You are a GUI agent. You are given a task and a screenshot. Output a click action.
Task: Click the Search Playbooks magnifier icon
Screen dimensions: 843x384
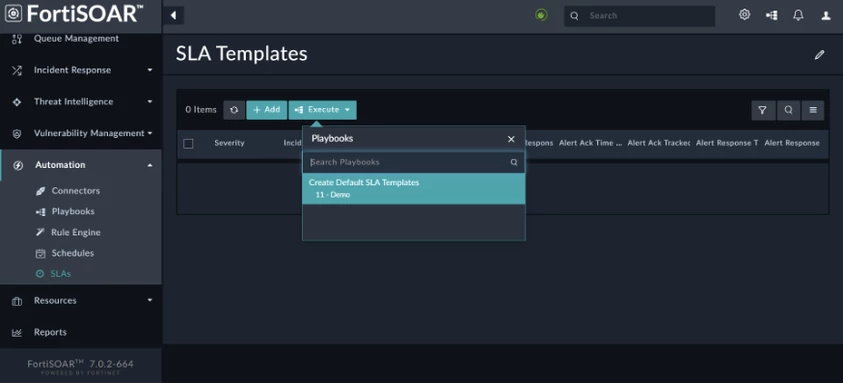(x=514, y=162)
